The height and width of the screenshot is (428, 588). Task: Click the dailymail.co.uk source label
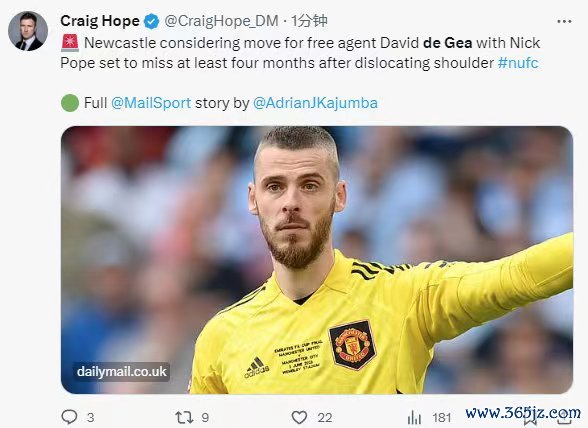122,371
